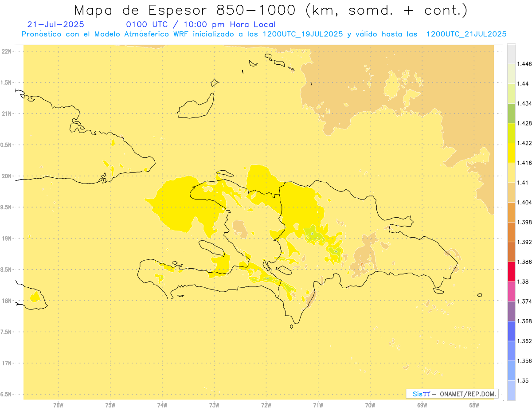Click the 1.368 colorbar value
The width and height of the screenshot is (532, 411).
pyautogui.click(x=524, y=321)
